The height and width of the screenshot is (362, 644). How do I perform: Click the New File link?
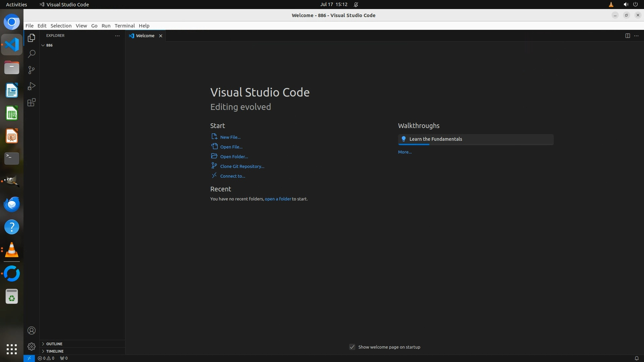(230, 137)
